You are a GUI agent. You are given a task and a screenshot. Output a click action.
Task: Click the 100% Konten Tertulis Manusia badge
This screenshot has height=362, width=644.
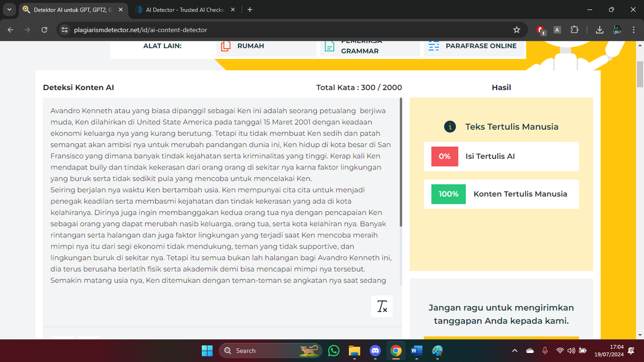[x=448, y=194]
